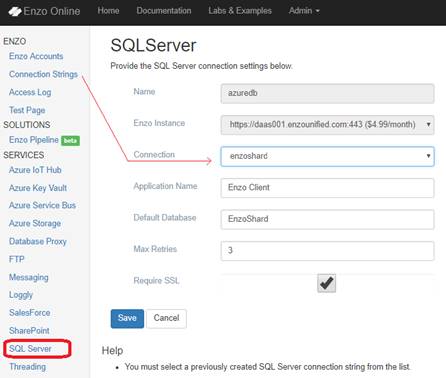446x378 pixels.
Task: Click the 'Provide the SQL Server connection settings' text
Action: (x=201, y=66)
